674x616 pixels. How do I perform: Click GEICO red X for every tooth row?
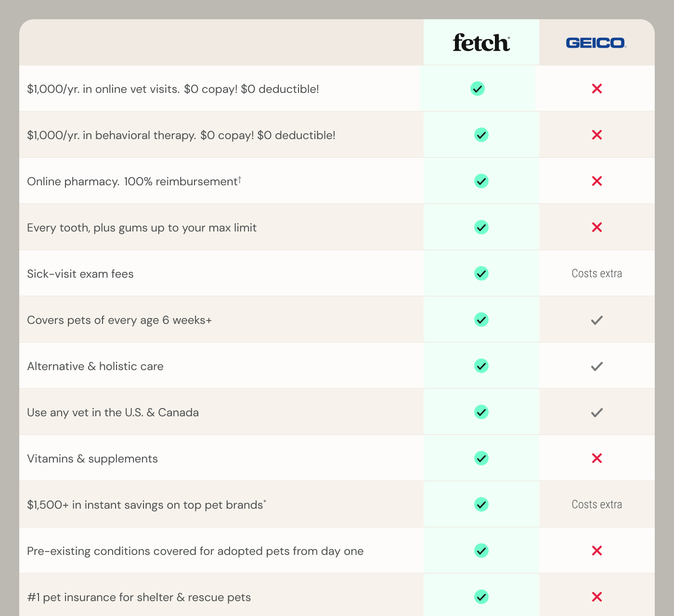(597, 227)
